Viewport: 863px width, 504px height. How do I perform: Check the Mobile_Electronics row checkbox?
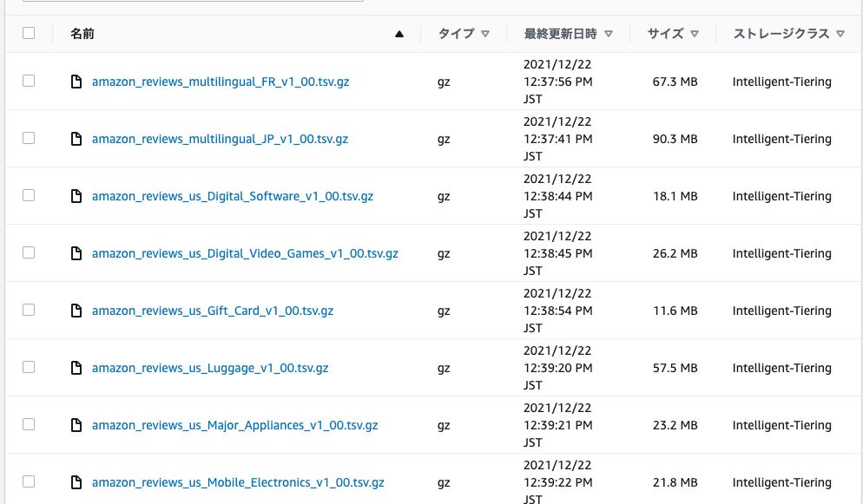(29, 481)
